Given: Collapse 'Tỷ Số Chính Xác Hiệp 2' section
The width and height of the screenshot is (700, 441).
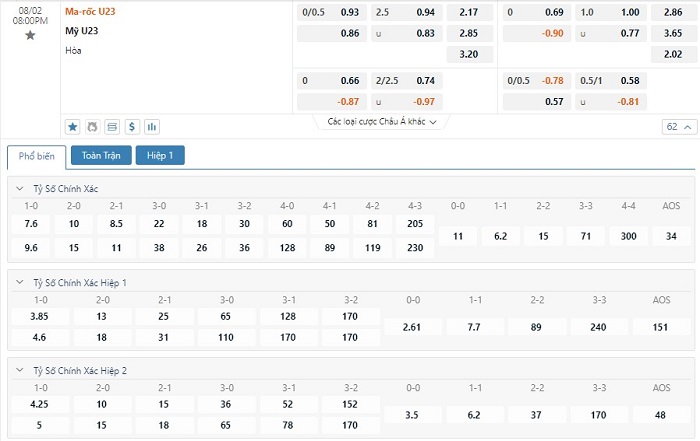Looking at the screenshot, I should point(20,370).
